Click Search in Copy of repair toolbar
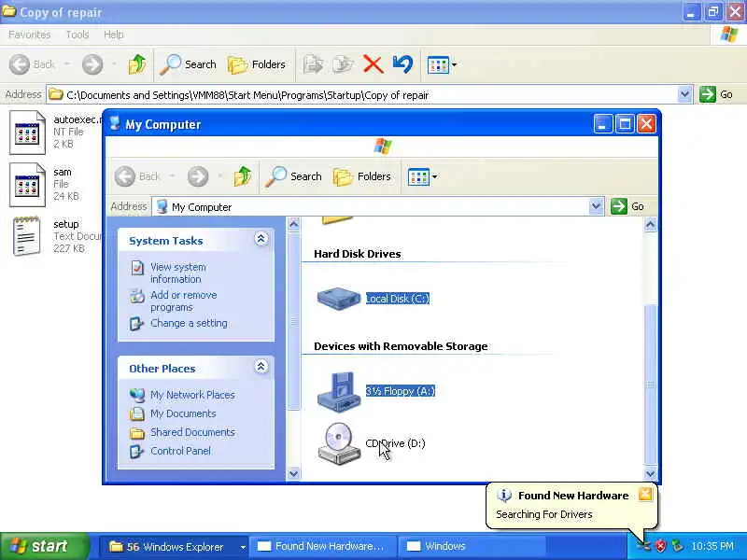Image resolution: width=747 pixels, height=560 pixels. click(189, 64)
